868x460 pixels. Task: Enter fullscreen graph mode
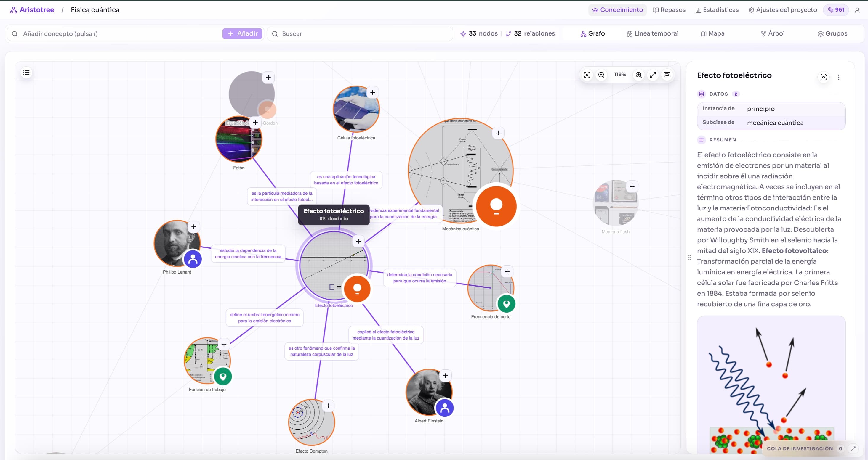[x=653, y=75]
